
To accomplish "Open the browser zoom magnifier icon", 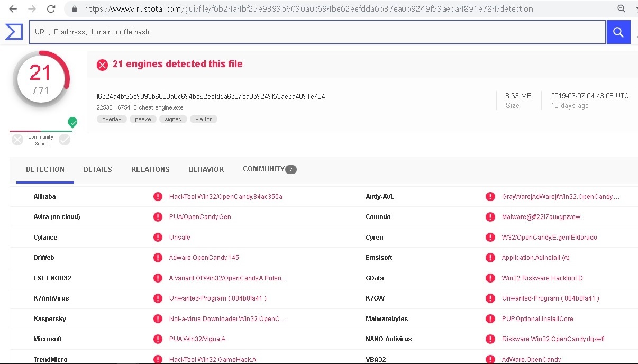I will pyautogui.click(x=622, y=9).
